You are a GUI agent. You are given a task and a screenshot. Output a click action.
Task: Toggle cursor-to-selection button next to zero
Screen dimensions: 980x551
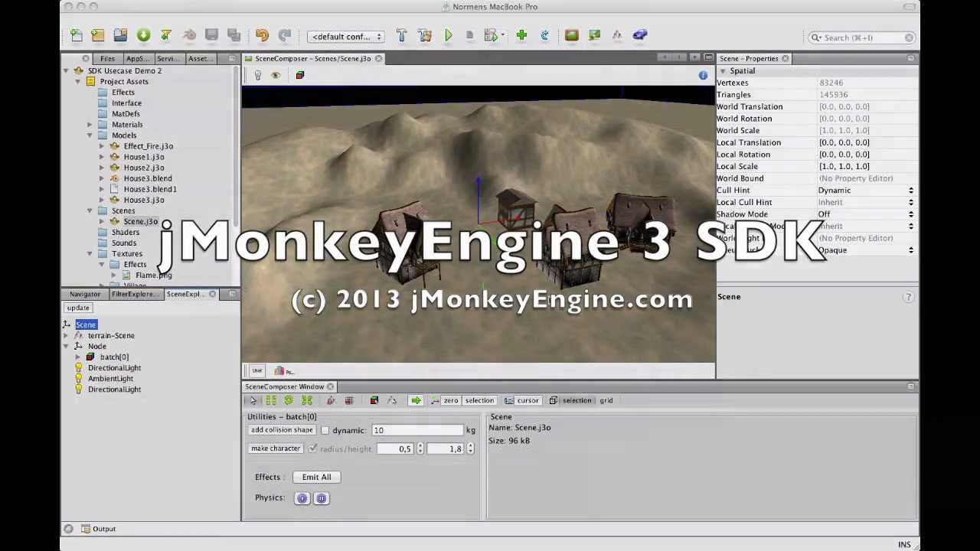coord(479,400)
